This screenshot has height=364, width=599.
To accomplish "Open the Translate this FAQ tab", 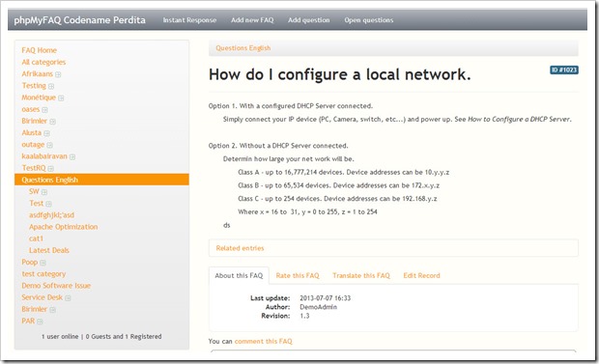I will click(361, 275).
